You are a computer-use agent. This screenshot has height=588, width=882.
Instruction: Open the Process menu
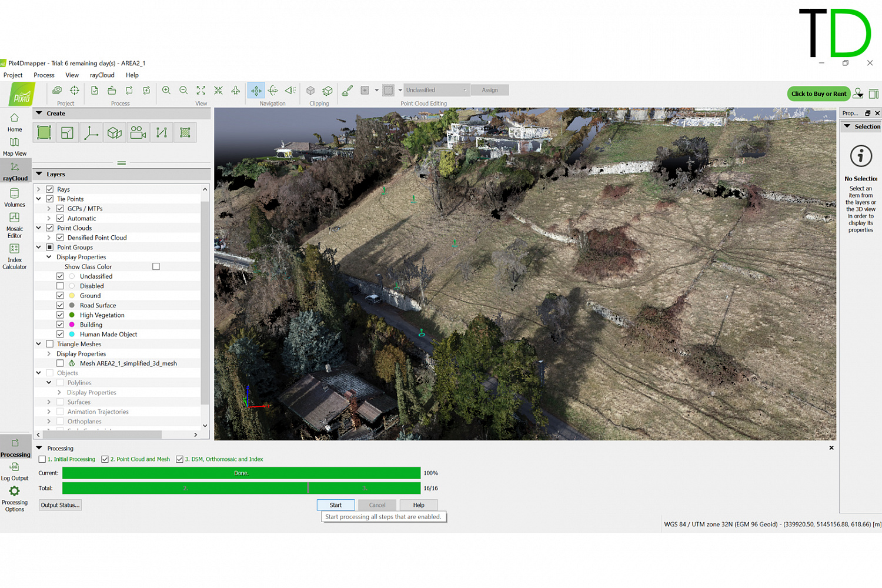pyautogui.click(x=44, y=75)
